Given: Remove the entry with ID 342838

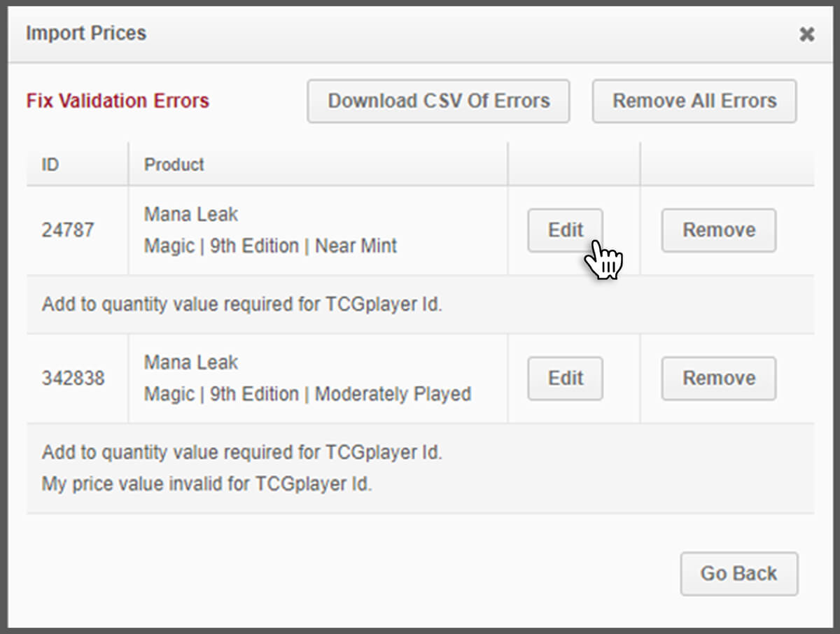Looking at the screenshot, I should tap(718, 378).
